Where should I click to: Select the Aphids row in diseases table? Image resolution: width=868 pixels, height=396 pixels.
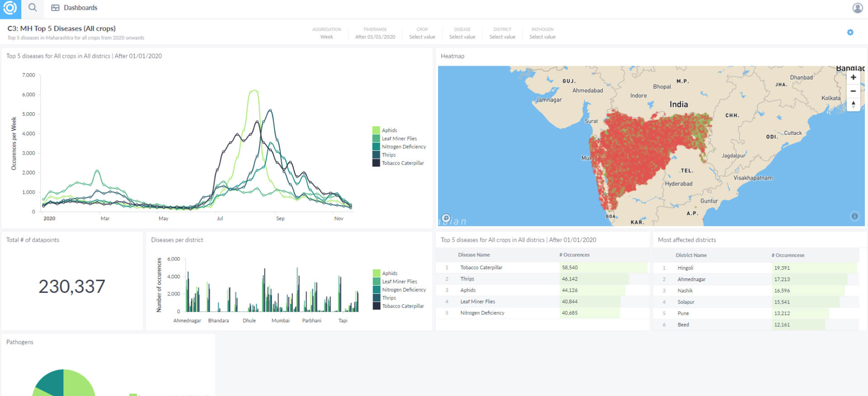coord(542,290)
